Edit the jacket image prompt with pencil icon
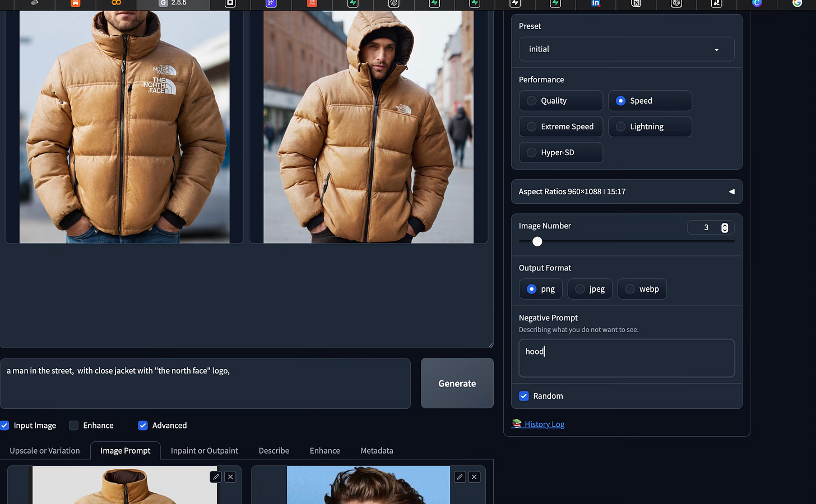The height and width of the screenshot is (504, 816). point(216,477)
